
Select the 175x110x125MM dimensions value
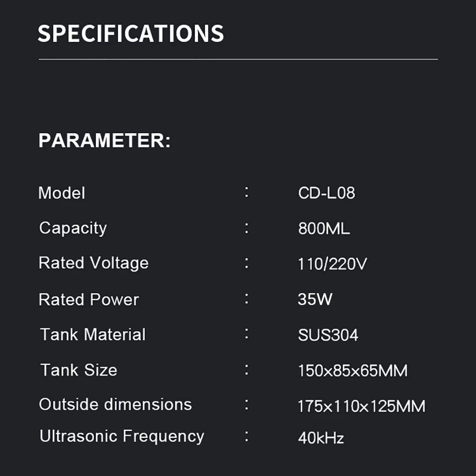361,407
